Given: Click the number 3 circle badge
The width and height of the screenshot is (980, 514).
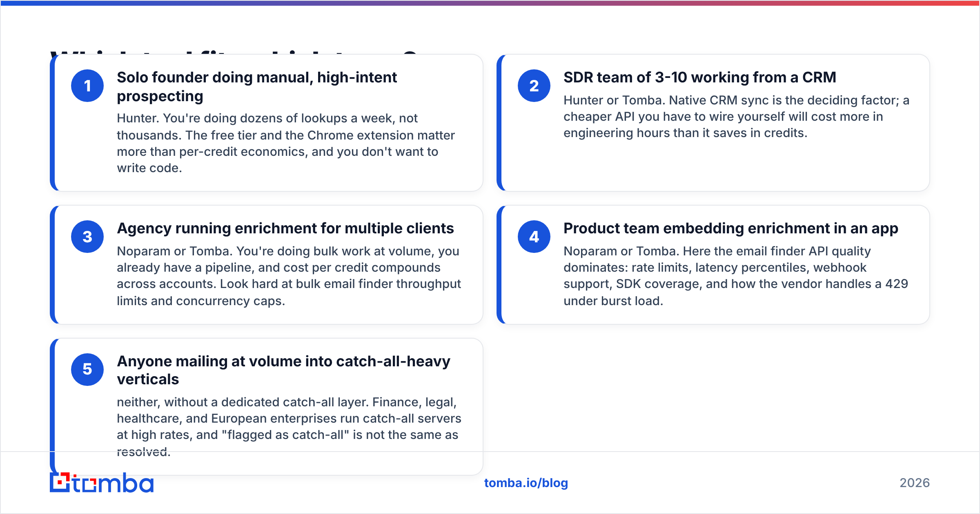Looking at the screenshot, I should pos(87,237).
